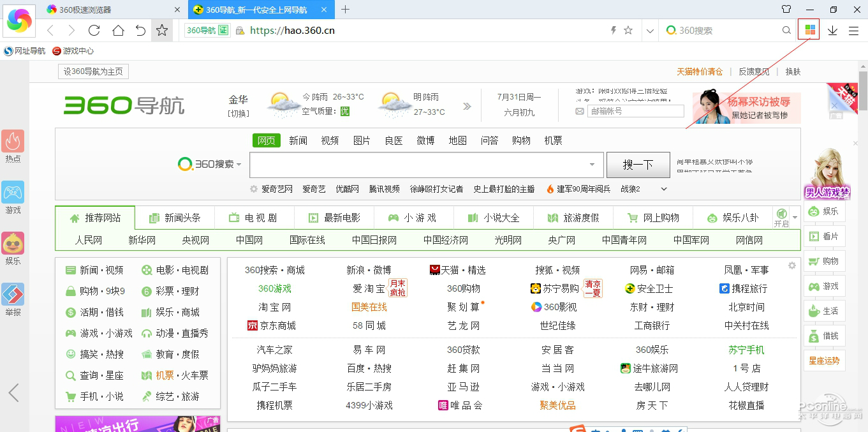Open 天猫特价清仓 link
This screenshot has height=432, width=868.
point(700,71)
